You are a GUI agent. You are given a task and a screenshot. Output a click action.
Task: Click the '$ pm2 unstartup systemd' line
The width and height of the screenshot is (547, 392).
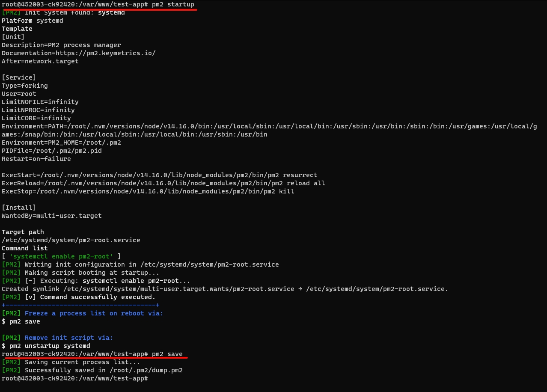[46, 346]
